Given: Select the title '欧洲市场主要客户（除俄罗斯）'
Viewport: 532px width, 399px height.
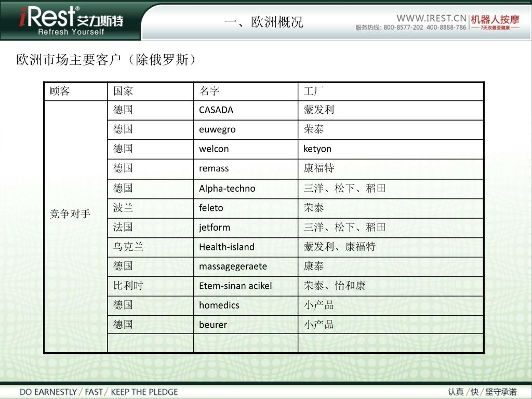Looking at the screenshot, I should 107,60.
